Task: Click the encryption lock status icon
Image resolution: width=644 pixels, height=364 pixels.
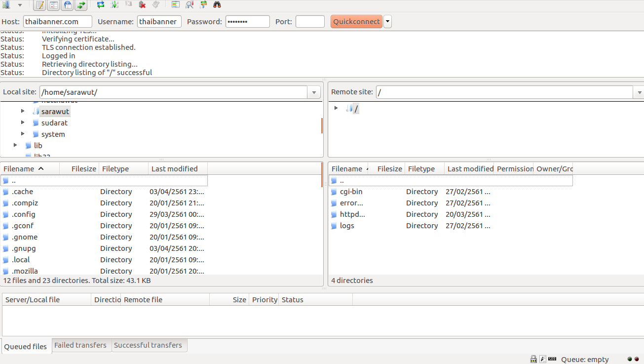Action: coord(533,359)
